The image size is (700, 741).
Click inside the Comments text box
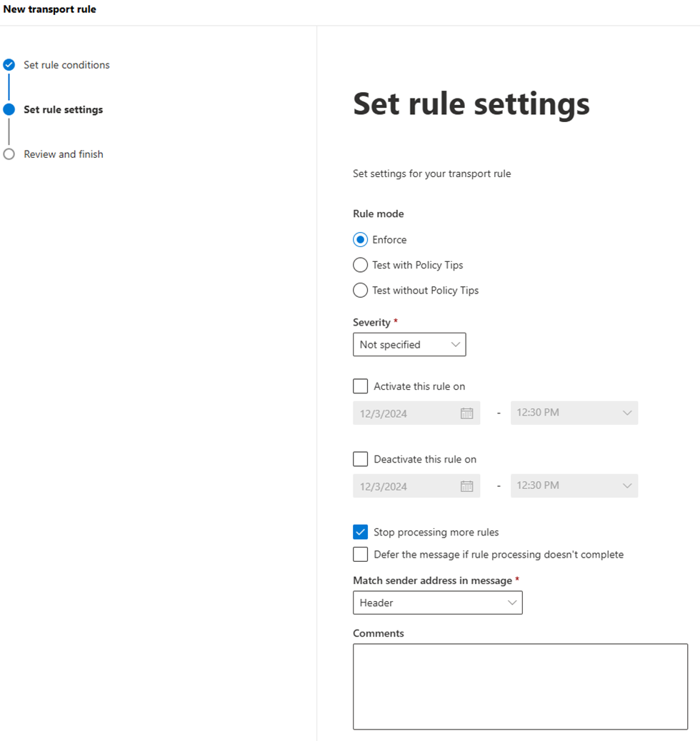[520, 686]
